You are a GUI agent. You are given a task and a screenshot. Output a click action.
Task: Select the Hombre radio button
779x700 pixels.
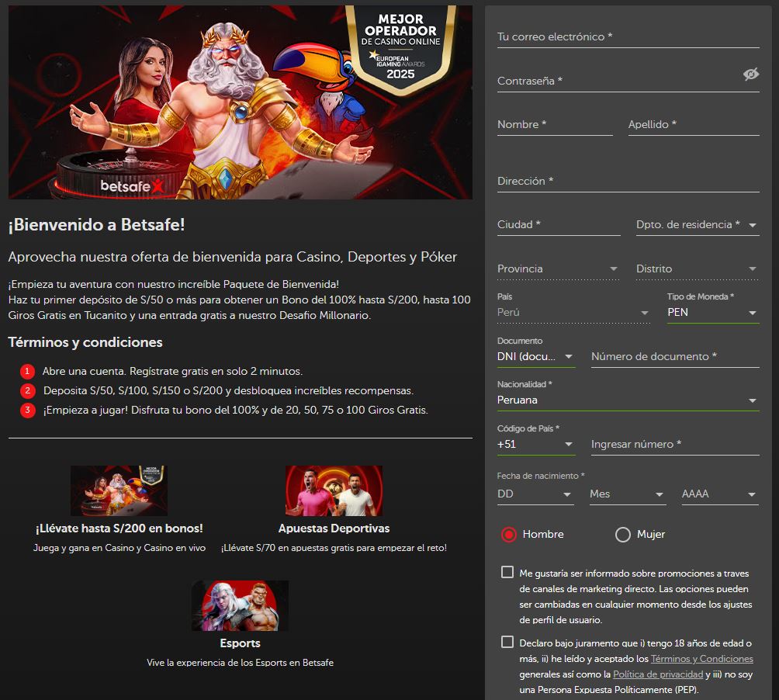[508, 534]
